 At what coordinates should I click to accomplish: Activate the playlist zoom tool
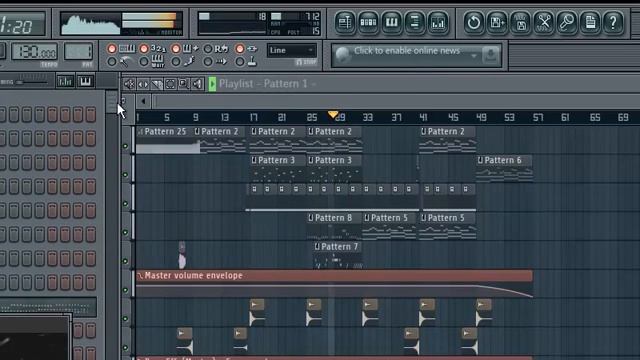click(x=184, y=84)
